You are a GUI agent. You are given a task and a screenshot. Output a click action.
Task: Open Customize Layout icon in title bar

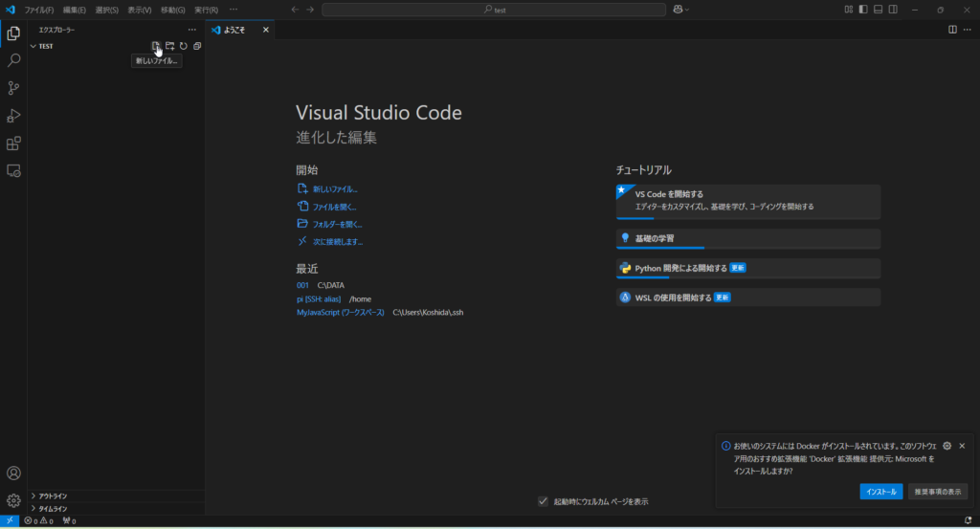(x=848, y=10)
